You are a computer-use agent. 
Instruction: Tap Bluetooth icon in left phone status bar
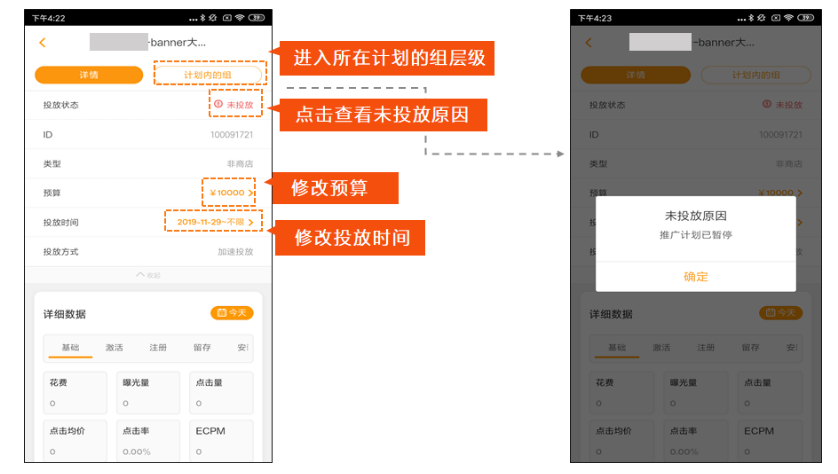[203, 18]
